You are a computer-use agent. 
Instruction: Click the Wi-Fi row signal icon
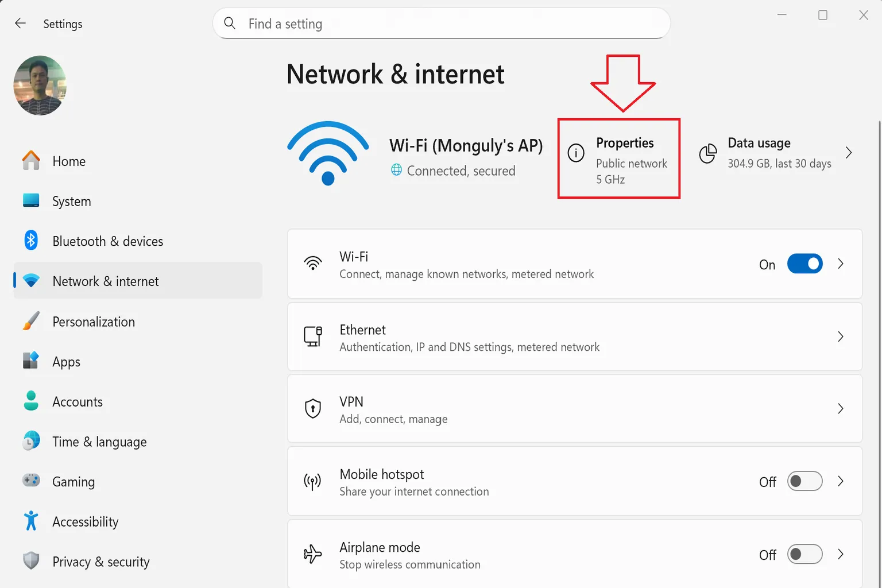[313, 263]
